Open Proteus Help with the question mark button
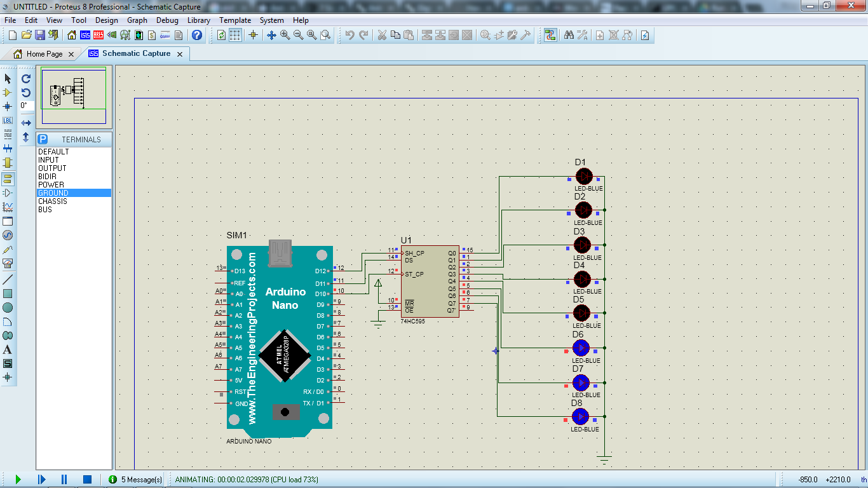Image resolution: width=868 pixels, height=488 pixels. tap(196, 35)
